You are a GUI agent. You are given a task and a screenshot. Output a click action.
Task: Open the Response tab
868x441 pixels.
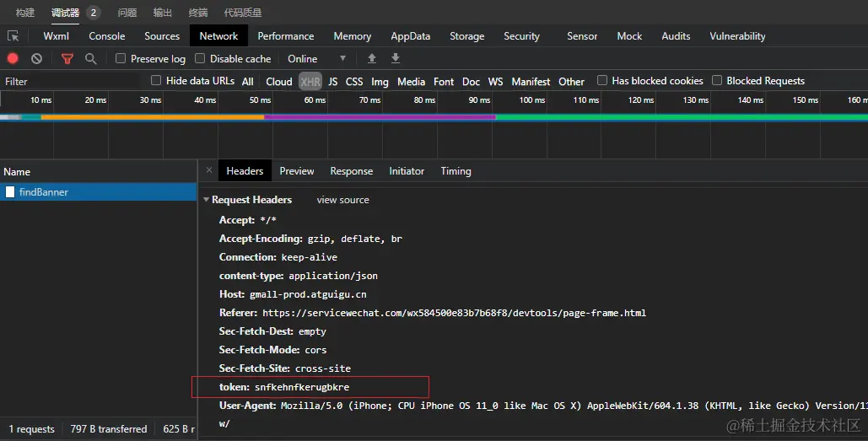pos(351,171)
